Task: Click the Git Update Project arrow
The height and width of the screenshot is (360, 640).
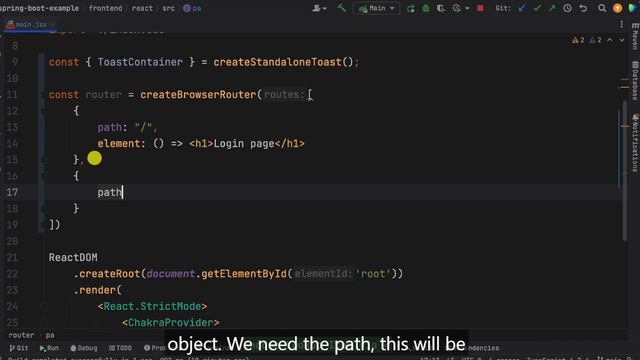Action: click(521, 8)
